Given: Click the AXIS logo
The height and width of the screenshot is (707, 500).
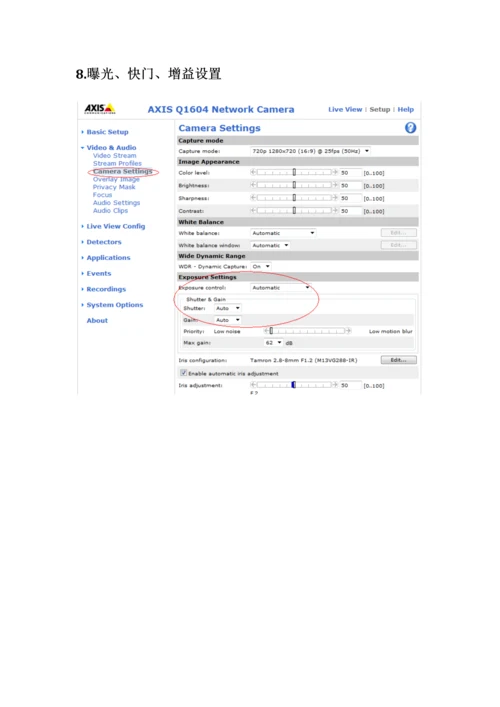Looking at the screenshot, I should (100, 109).
